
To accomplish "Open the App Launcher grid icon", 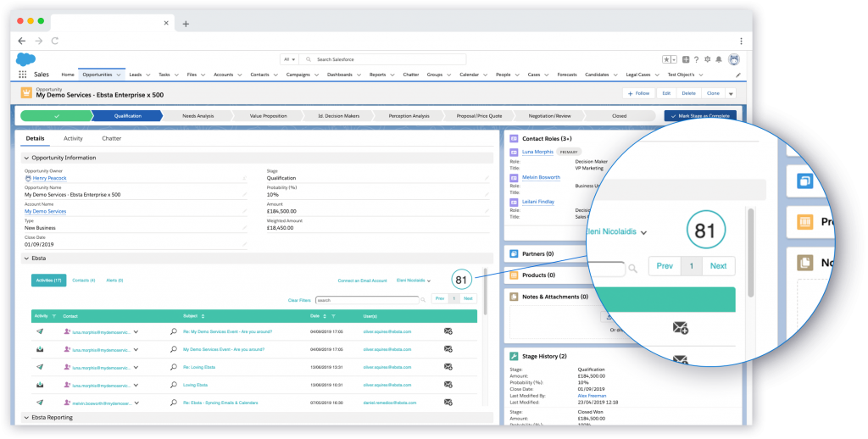I will tap(22, 75).
